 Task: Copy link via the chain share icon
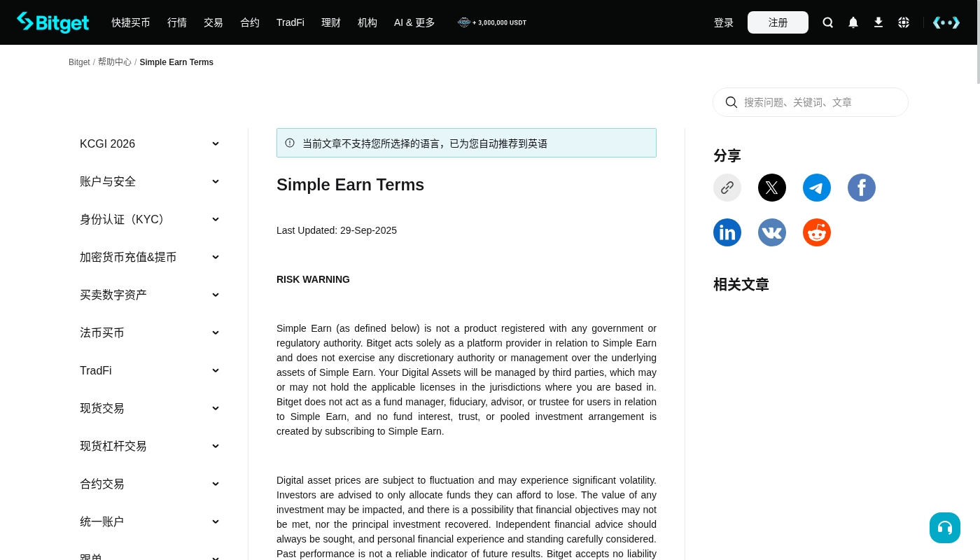tap(727, 188)
